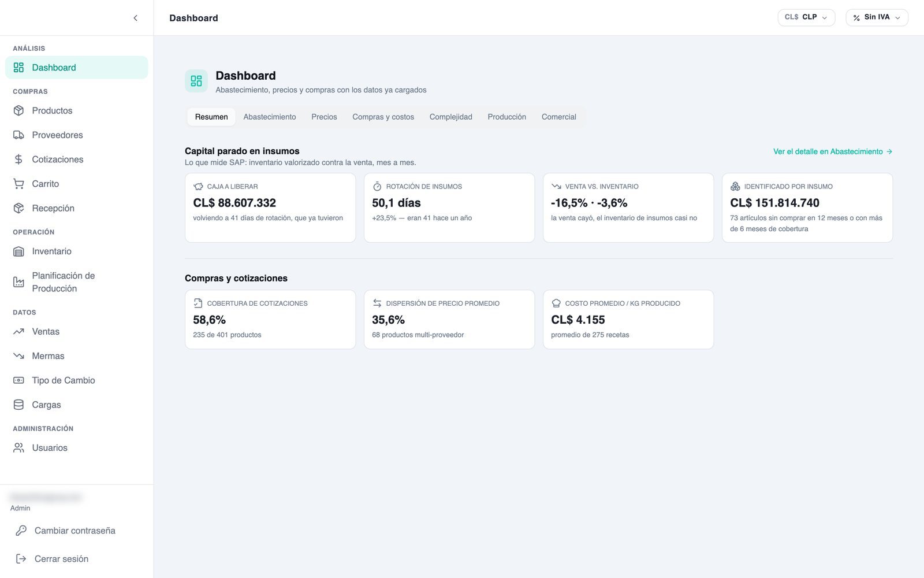Switch to the Precios tab
Image resolution: width=924 pixels, height=578 pixels.
coord(324,117)
